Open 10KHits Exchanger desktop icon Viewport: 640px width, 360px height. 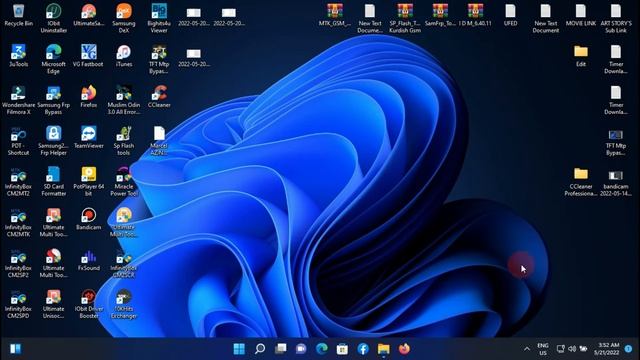coord(124,304)
